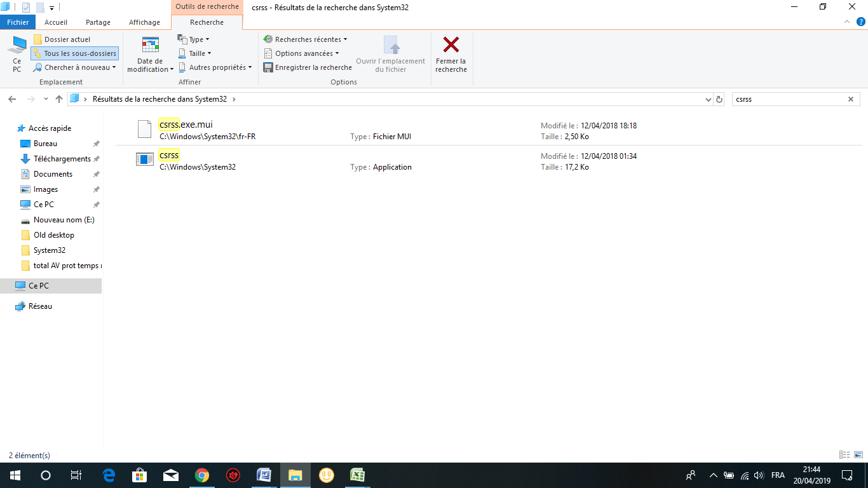Screen dimensions: 868x488
Task: Collapse the ribbon with chevron
Action: click(847, 22)
